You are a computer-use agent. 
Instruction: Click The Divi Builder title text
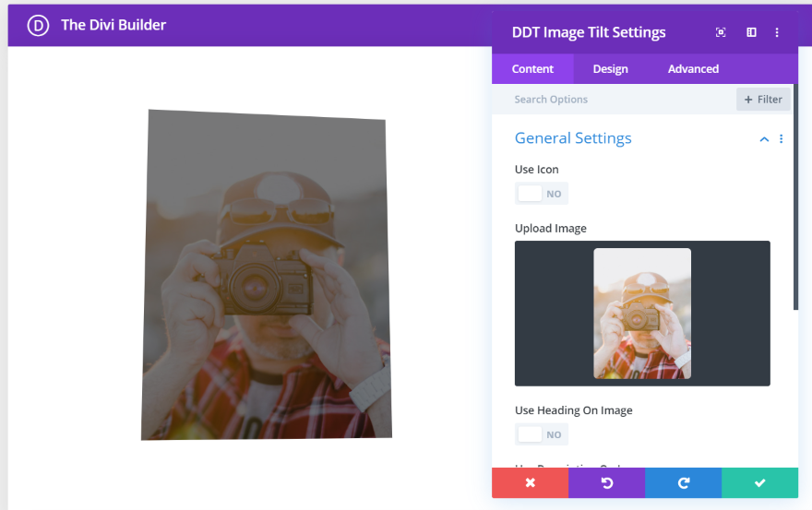[113, 25]
